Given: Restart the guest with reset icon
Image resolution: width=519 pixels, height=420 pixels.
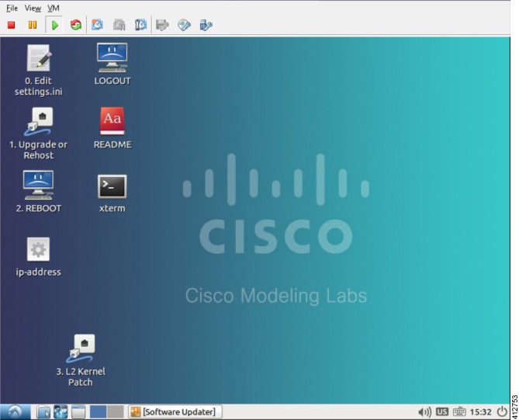Looking at the screenshot, I should (x=76, y=25).
